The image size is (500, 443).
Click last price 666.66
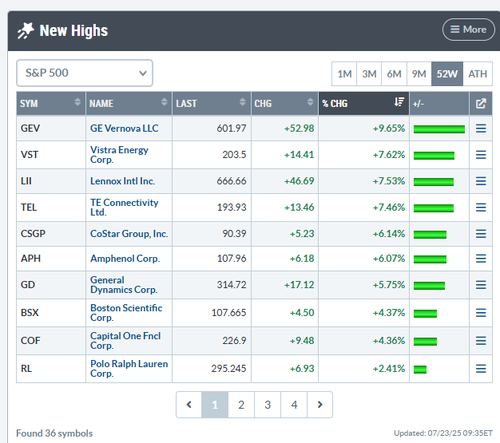click(x=231, y=181)
